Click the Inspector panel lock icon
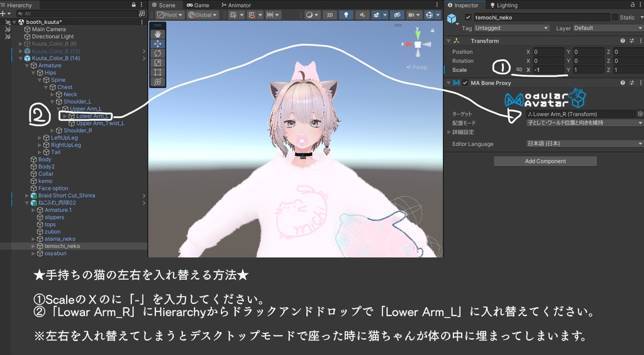The width and height of the screenshot is (644, 355). tap(633, 4)
